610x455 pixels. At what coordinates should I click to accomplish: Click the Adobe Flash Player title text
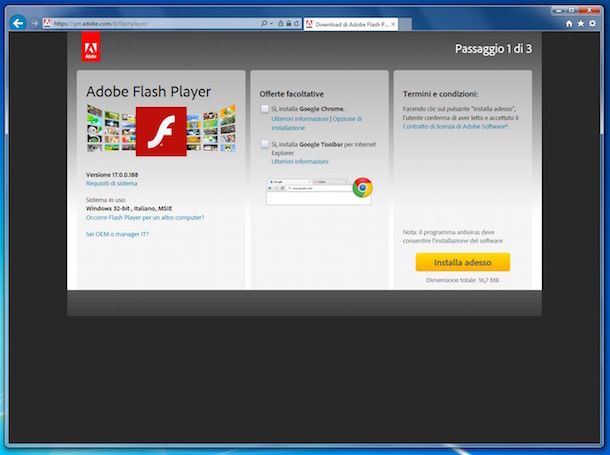148,92
